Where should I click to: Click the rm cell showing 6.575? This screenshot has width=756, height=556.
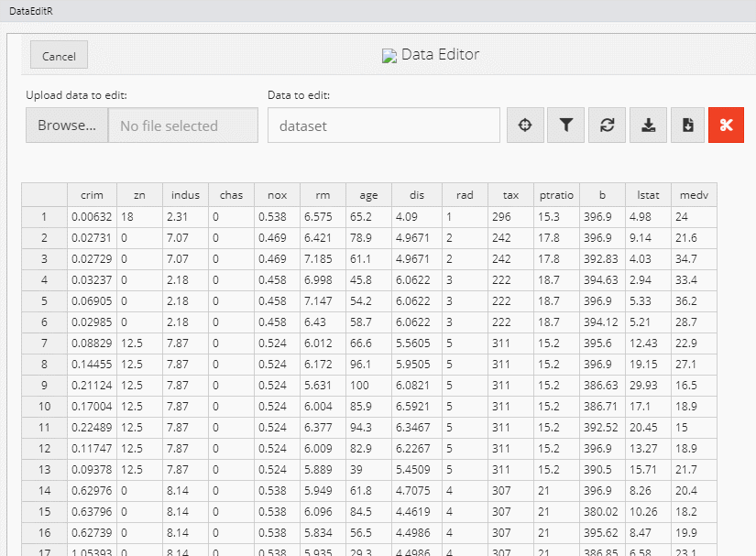[x=323, y=217]
